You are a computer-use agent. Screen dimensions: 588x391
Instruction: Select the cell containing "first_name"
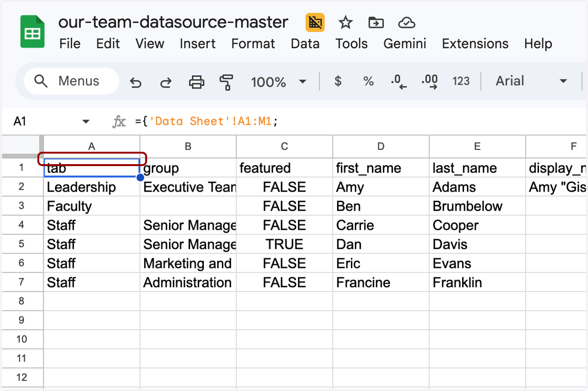coord(381,168)
